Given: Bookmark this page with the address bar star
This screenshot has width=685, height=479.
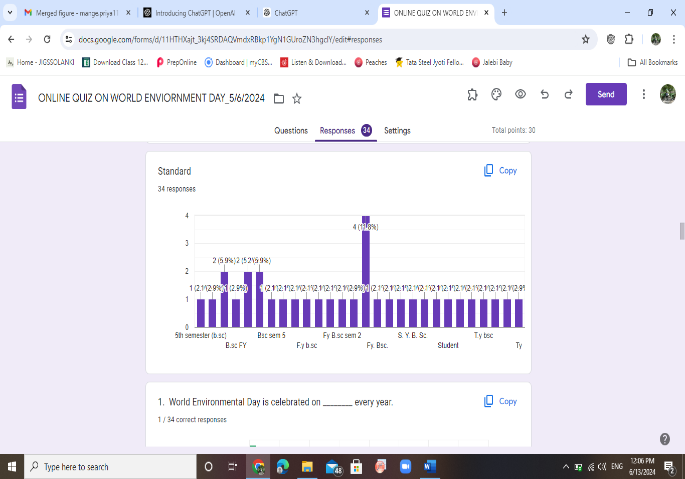Looking at the screenshot, I should click(x=585, y=39).
